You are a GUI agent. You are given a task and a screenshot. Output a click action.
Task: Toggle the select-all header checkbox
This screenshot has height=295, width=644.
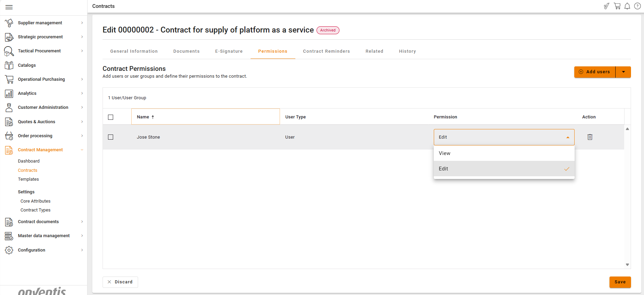click(110, 117)
